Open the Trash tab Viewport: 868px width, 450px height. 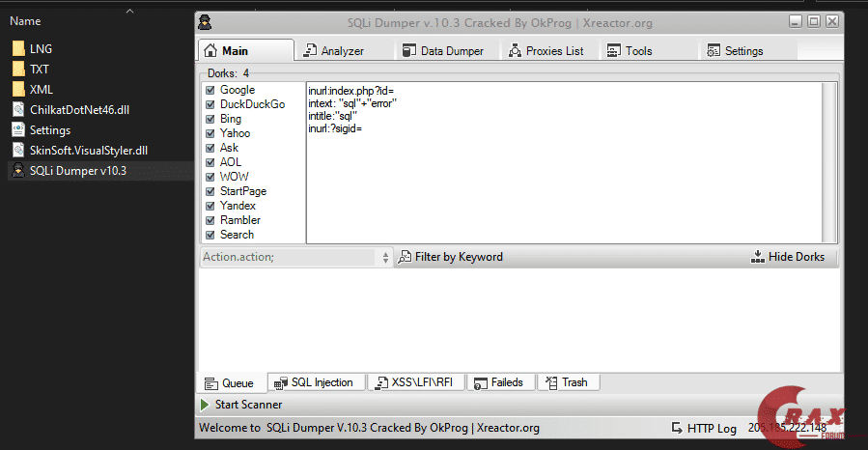[568, 382]
